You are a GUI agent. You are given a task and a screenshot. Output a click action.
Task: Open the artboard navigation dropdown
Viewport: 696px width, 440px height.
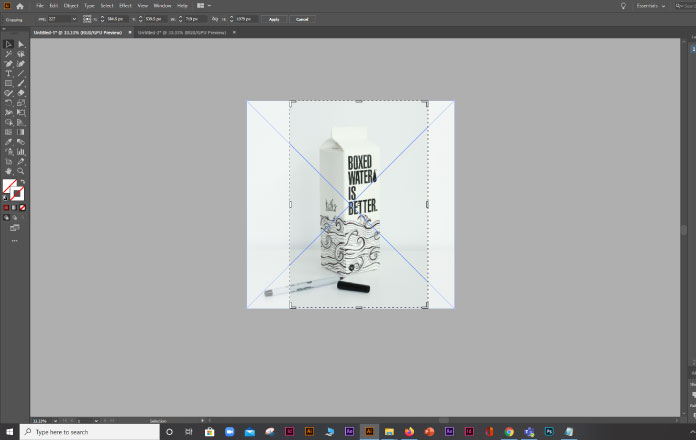point(96,420)
